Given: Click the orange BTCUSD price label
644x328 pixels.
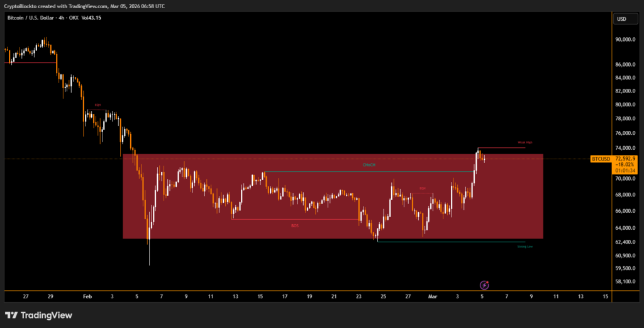Looking at the screenshot, I should tap(601, 159).
